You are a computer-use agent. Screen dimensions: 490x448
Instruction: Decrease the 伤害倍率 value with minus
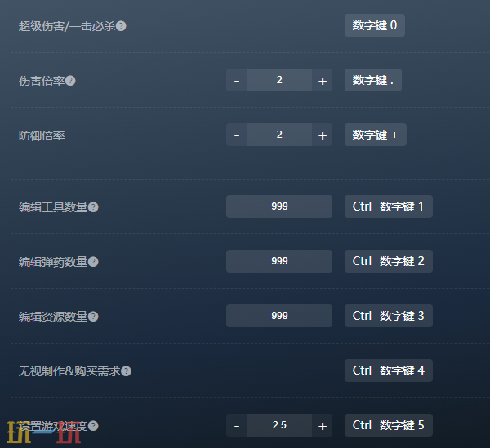click(237, 80)
